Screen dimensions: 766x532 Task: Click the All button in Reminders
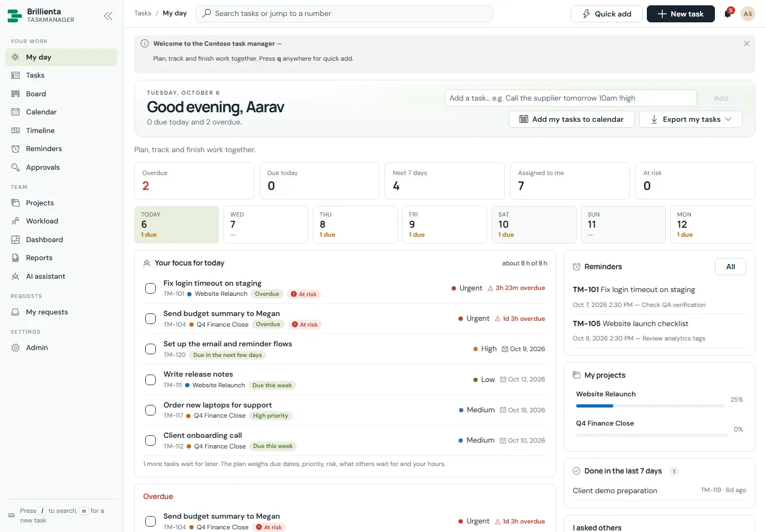click(x=730, y=267)
